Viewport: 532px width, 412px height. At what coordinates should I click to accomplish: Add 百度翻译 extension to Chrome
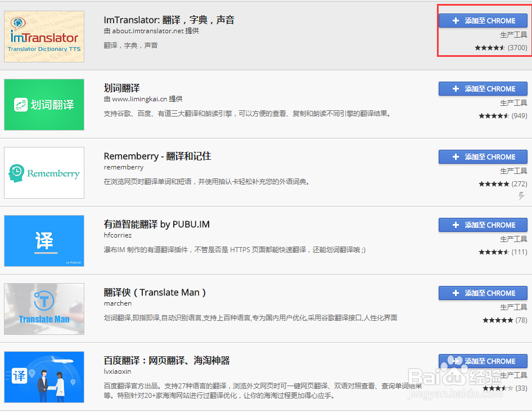[x=483, y=361]
